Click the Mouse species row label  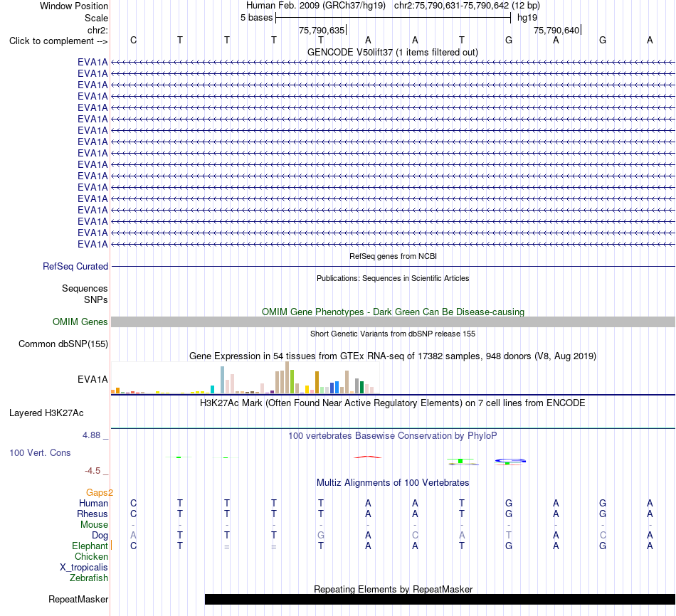[x=94, y=525]
